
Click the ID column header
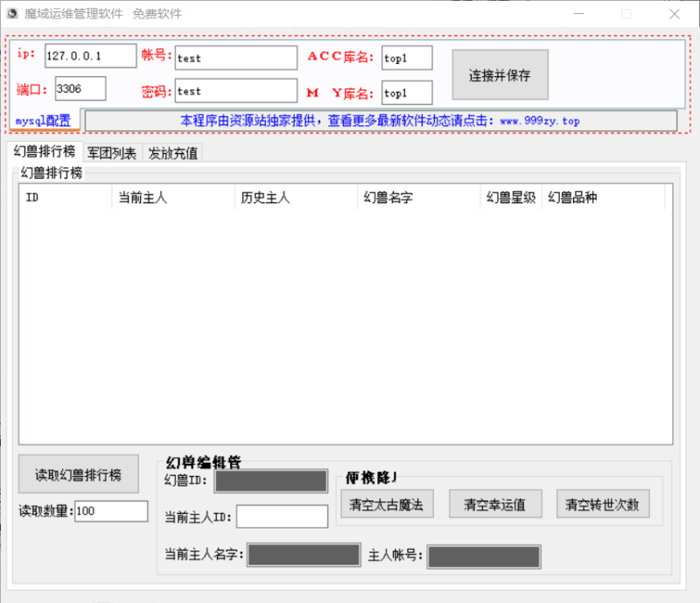65,197
